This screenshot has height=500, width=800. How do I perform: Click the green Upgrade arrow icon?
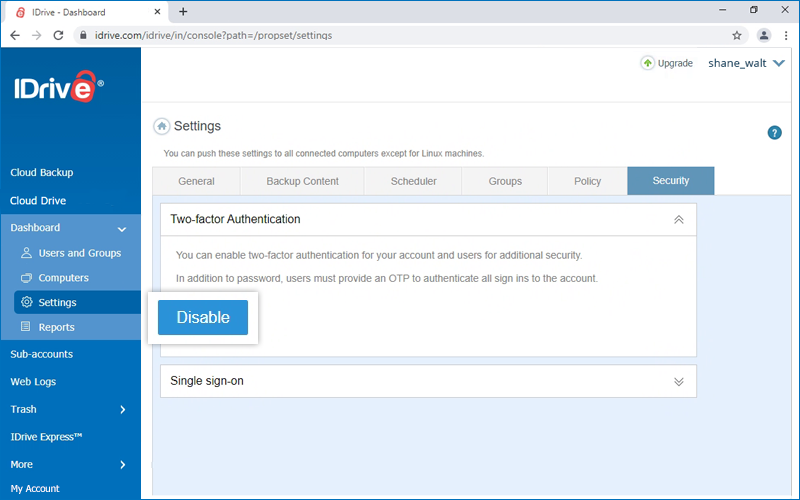point(647,63)
